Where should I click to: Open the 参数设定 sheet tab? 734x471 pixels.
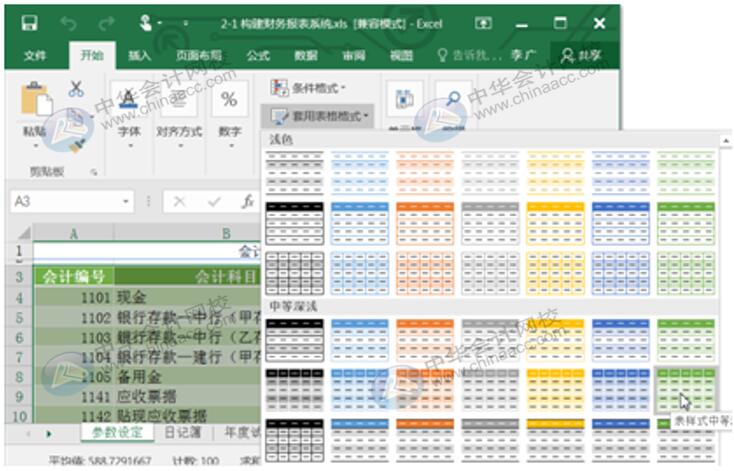pos(117,433)
